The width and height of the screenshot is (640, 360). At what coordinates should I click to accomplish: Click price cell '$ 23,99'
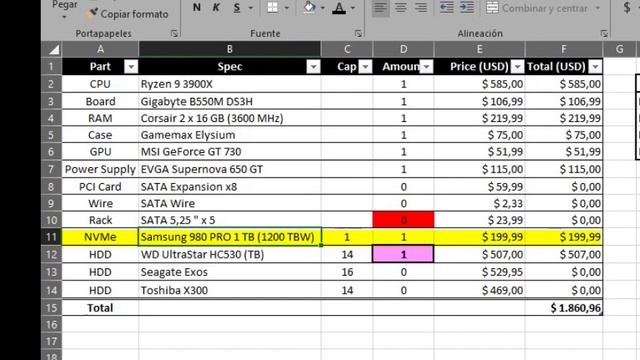coord(480,220)
